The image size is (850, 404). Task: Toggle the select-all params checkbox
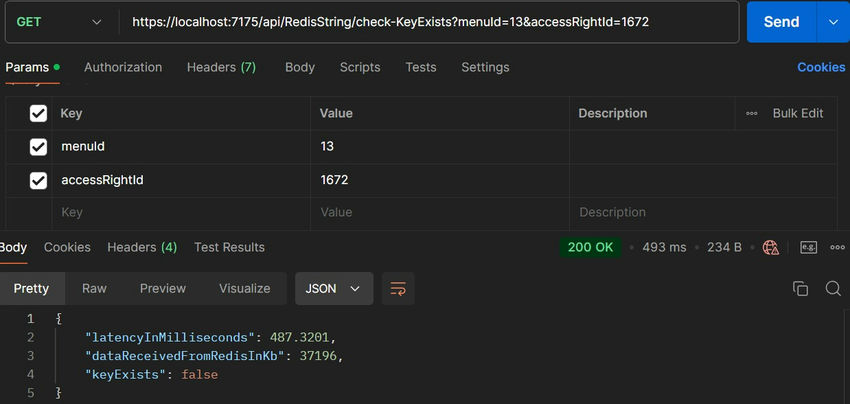coord(38,113)
